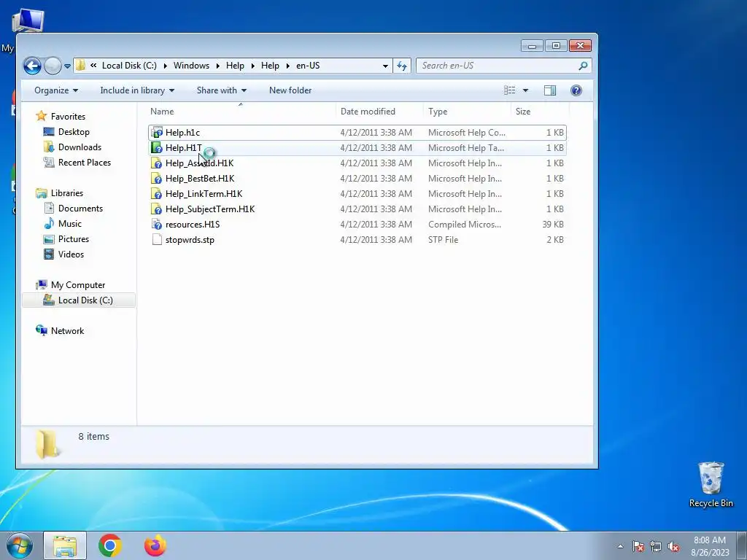The width and height of the screenshot is (747, 560).
Task: Select the Help.h1c file icon
Action: coord(157,133)
